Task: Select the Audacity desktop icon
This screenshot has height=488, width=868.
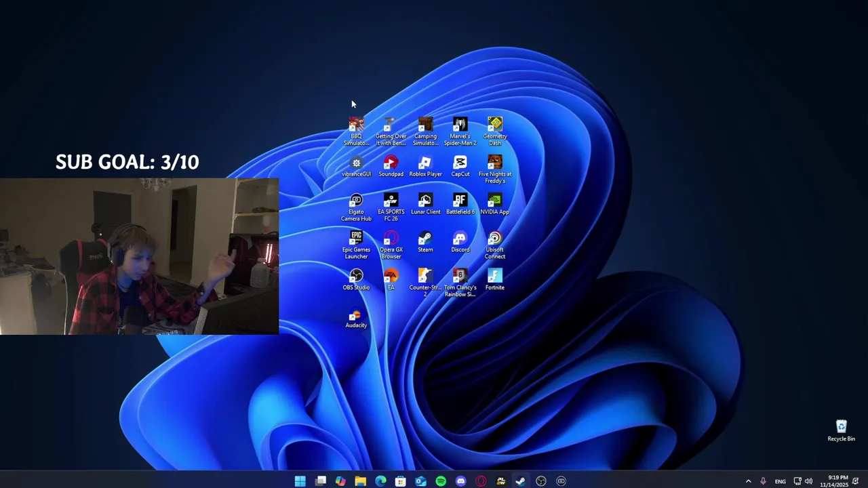Action: [x=356, y=318]
